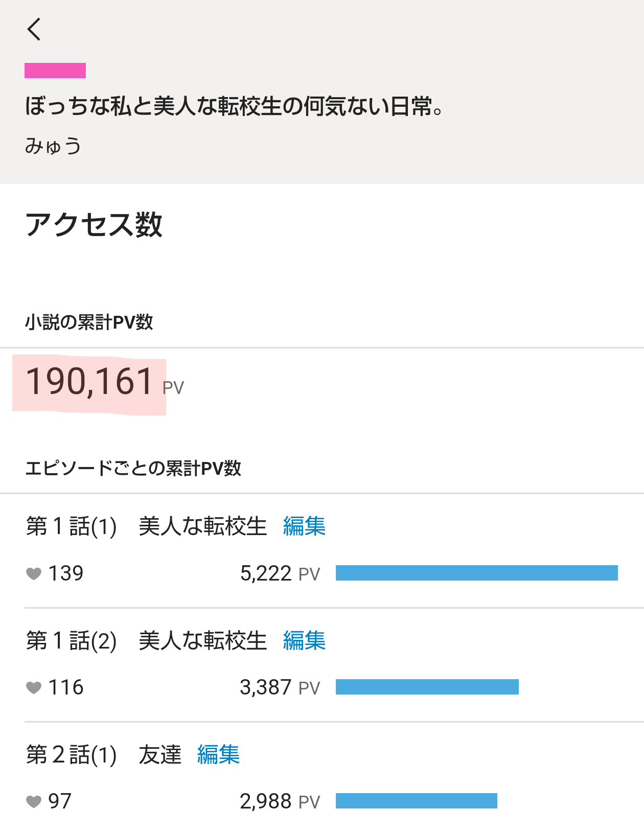This screenshot has width=644, height=833.
Task: Tap heart icon beside 116 likes
Action: [x=34, y=688]
